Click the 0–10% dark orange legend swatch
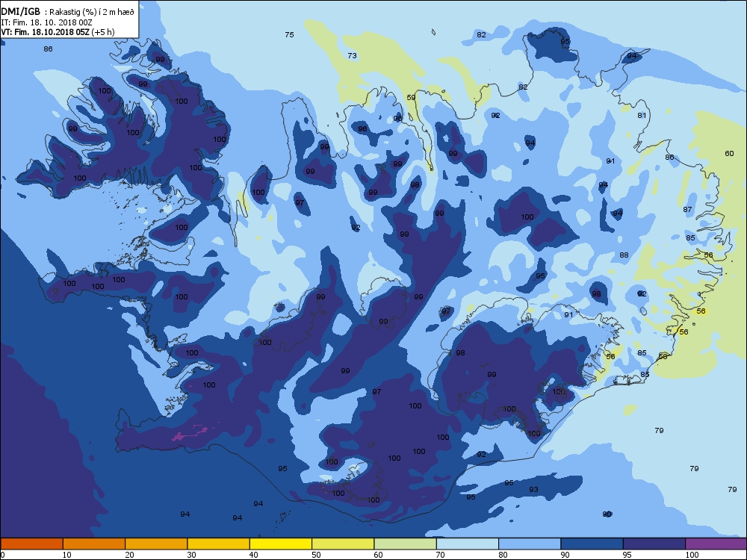Viewport: 747px width, 560px height. point(31,544)
